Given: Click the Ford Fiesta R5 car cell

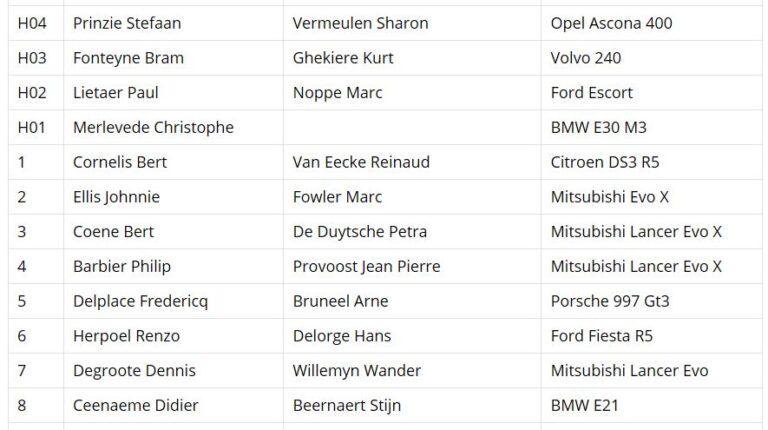Looking at the screenshot, I should pyautogui.click(x=651, y=336).
